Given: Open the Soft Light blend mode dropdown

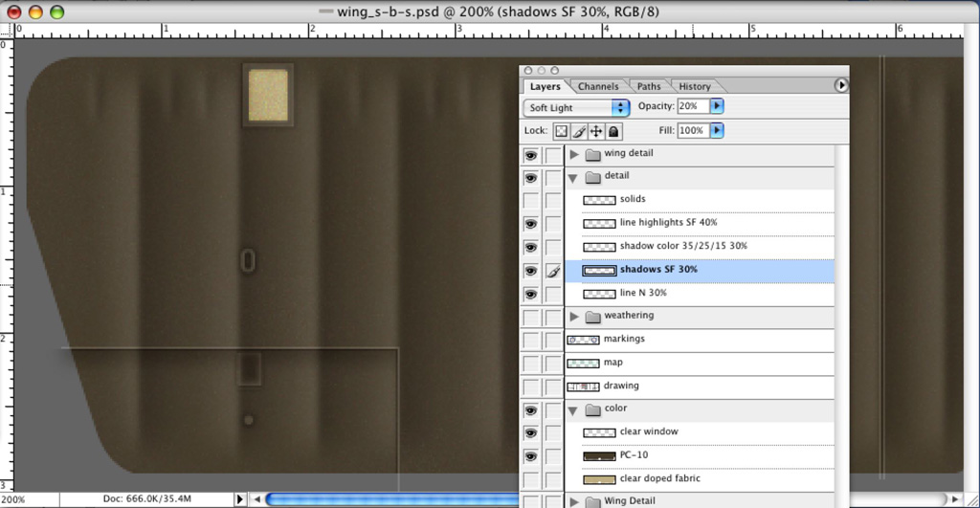Looking at the screenshot, I should pyautogui.click(x=575, y=107).
